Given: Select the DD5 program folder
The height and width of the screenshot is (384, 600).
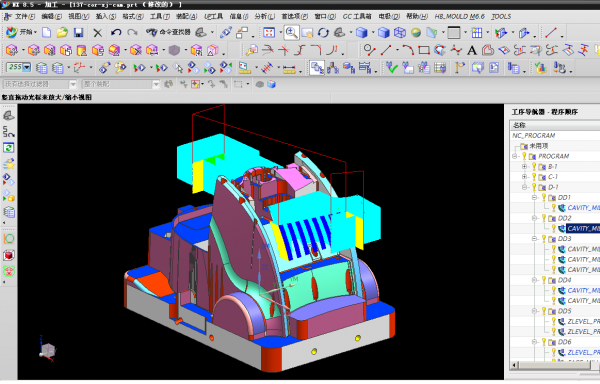Looking at the screenshot, I should click(x=564, y=311).
